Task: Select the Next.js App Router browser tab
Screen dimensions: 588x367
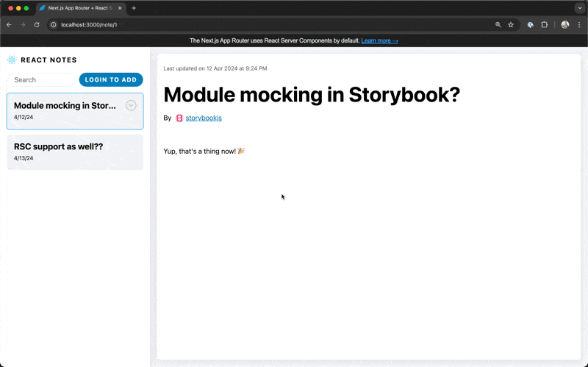Action: click(81, 8)
